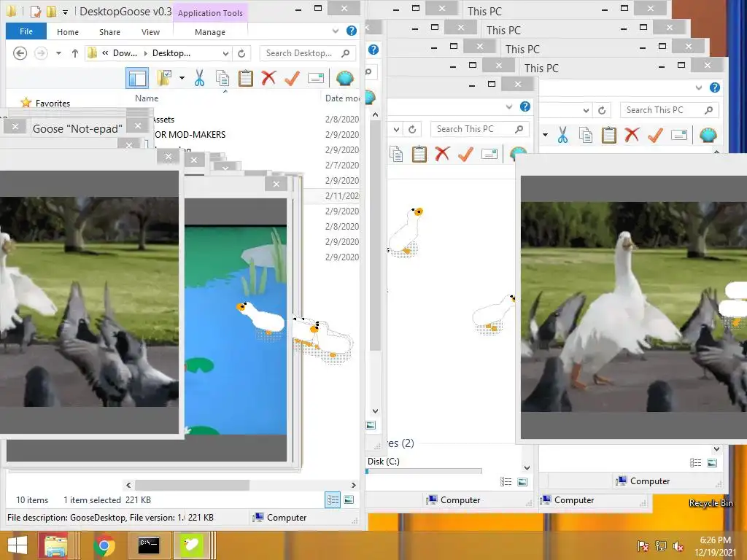Open the File tab in DesktopGoose window
The width and height of the screenshot is (747, 560).
[x=26, y=31]
